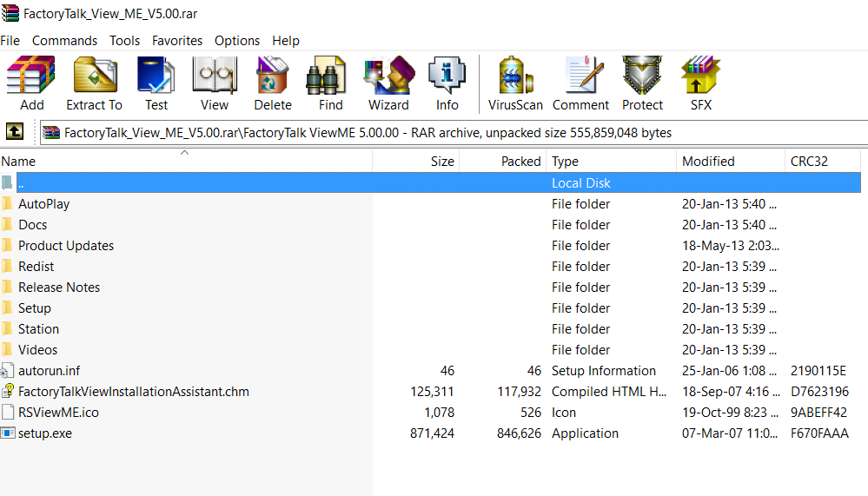The image size is (868, 496).
Task: Select the Redist folder
Action: click(x=36, y=267)
